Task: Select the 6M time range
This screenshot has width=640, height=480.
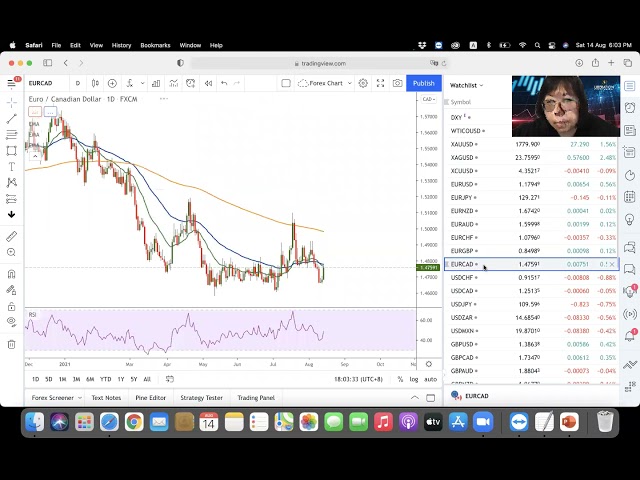Action: click(90, 379)
